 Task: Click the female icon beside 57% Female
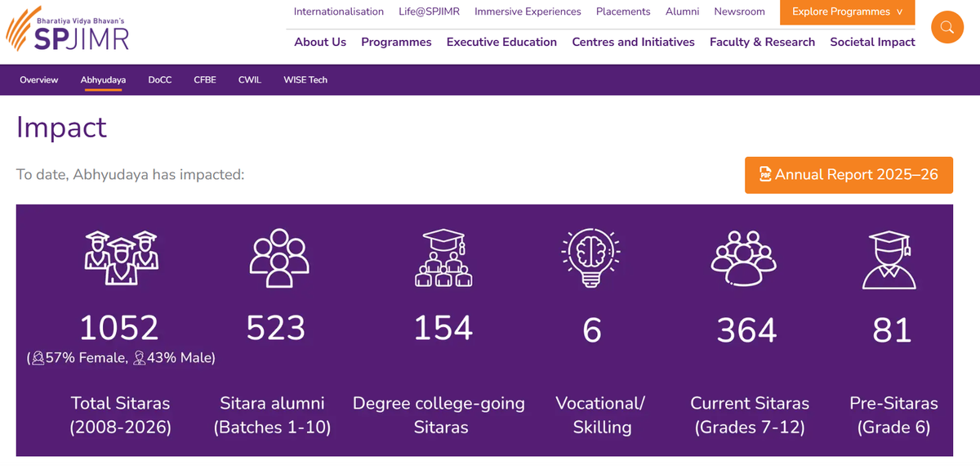pos(37,357)
